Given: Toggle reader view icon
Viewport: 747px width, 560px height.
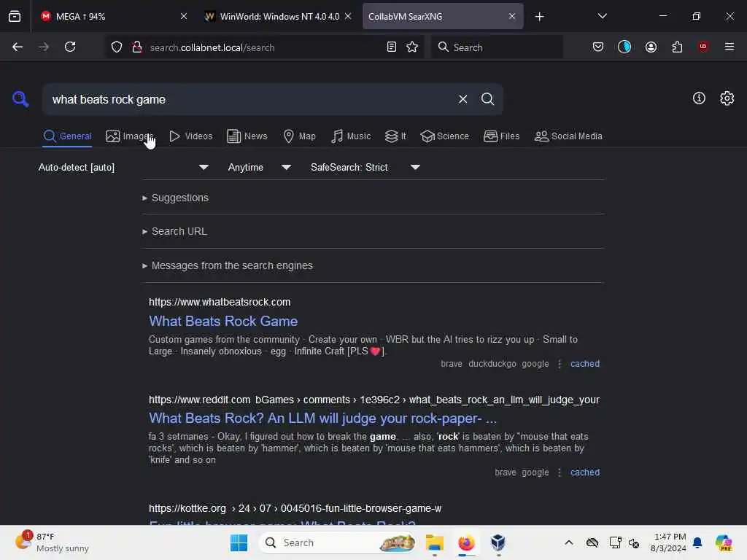Looking at the screenshot, I should click(x=391, y=47).
